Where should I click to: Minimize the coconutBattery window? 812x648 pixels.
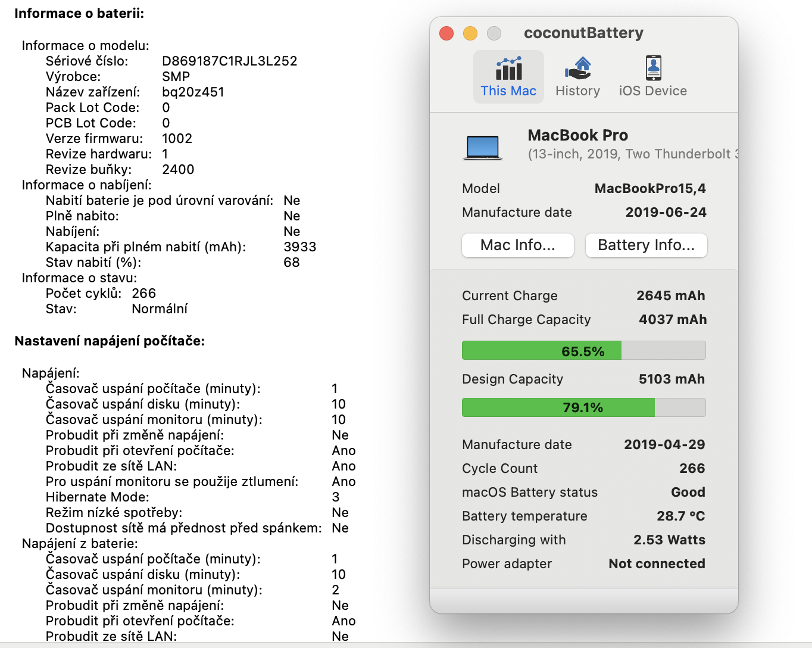click(x=470, y=33)
